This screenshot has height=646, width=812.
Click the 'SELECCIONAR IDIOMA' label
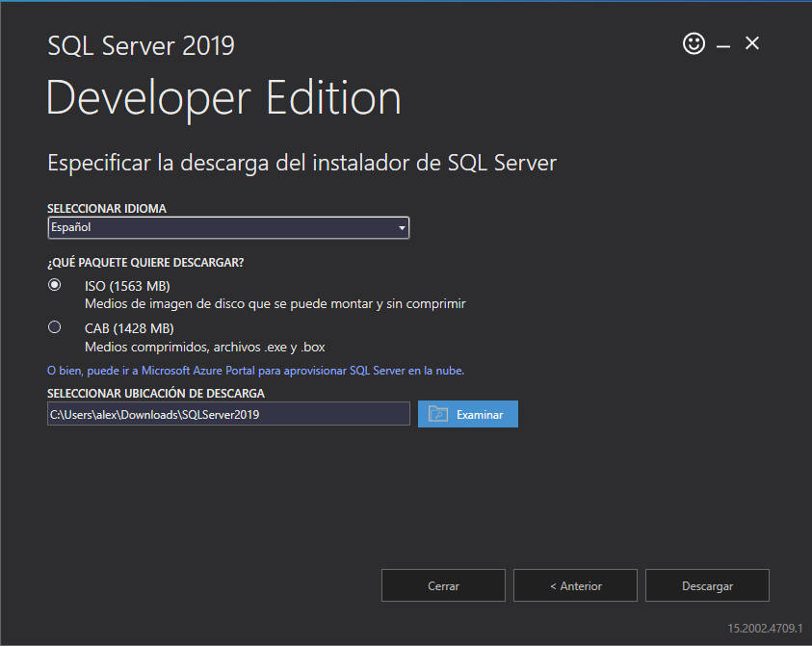click(107, 209)
